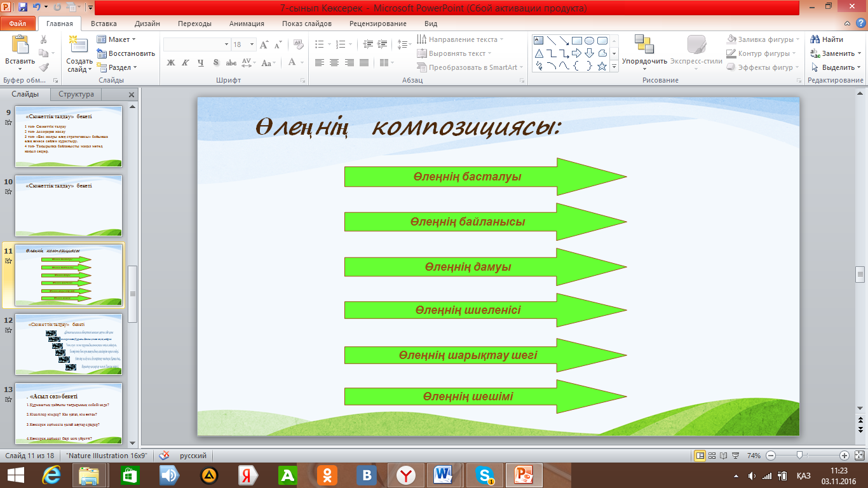The width and height of the screenshot is (868, 488).
Task: Click the zoom slider handle
Action: pyautogui.click(x=799, y=456)
